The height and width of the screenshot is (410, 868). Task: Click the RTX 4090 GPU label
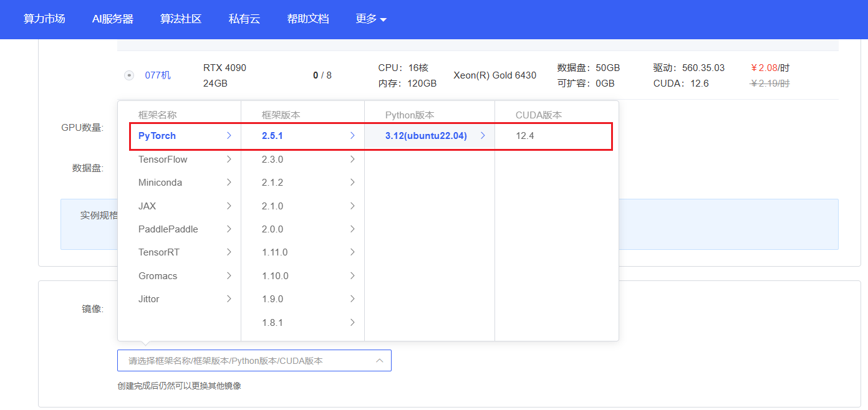tap(224, 68)
